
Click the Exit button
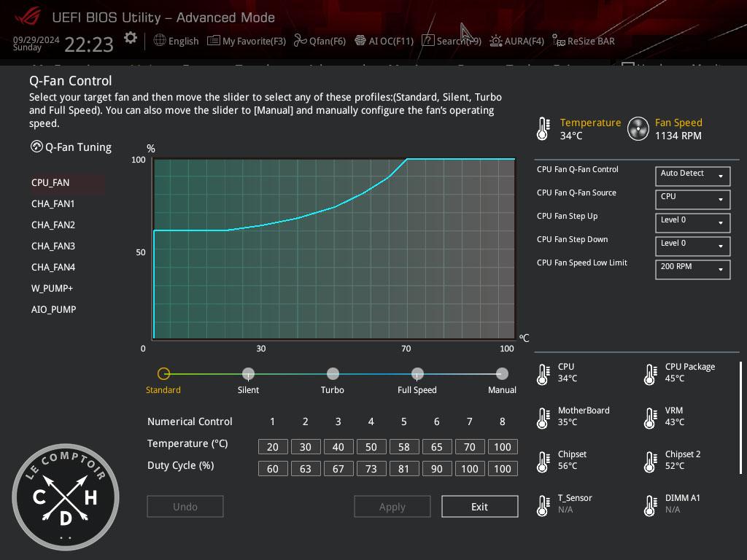479,506
